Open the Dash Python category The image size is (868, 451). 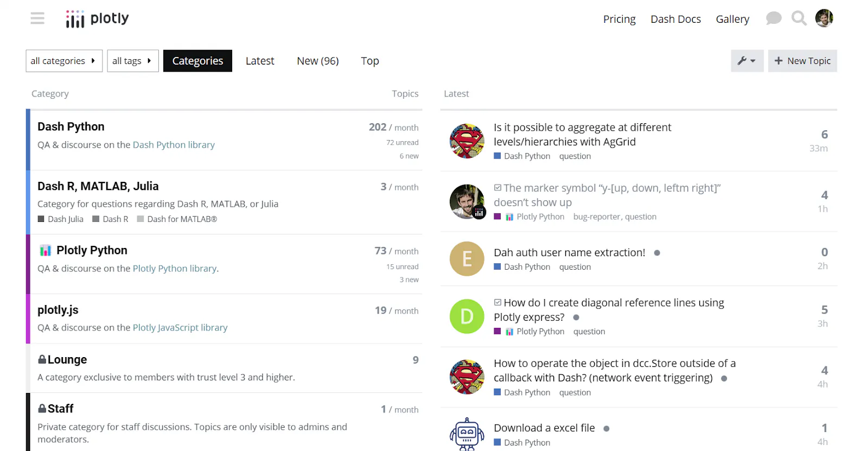tap(71, 126)
